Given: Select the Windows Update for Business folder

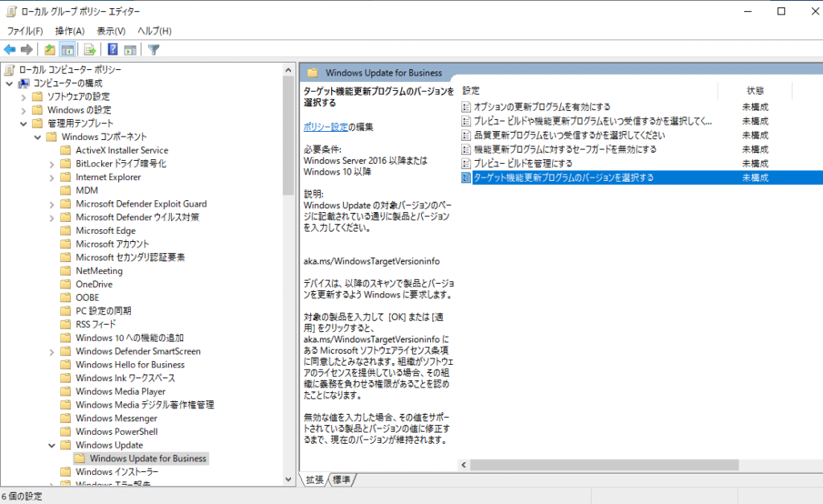Looking at the screenshot, I should pyautogui.click(x=148, y=458).
